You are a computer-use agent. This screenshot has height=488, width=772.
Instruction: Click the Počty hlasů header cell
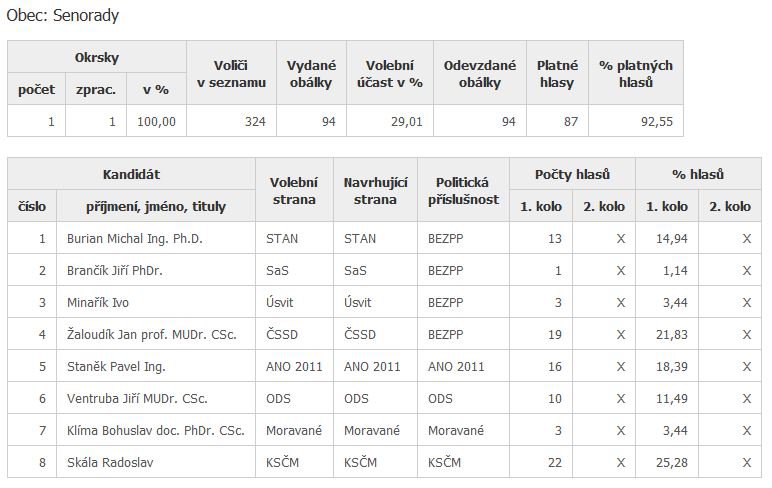pos(572,175)
